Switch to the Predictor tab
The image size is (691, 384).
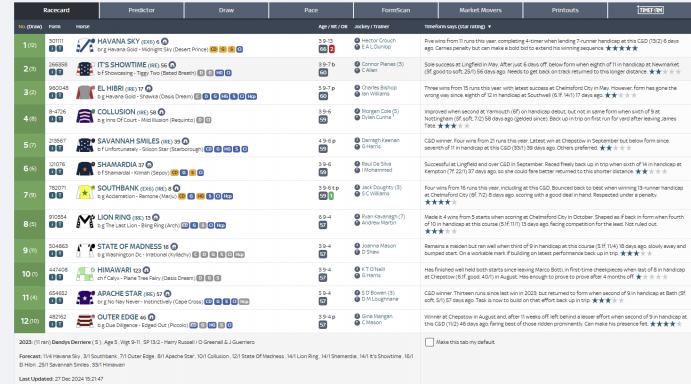(141, 10)
